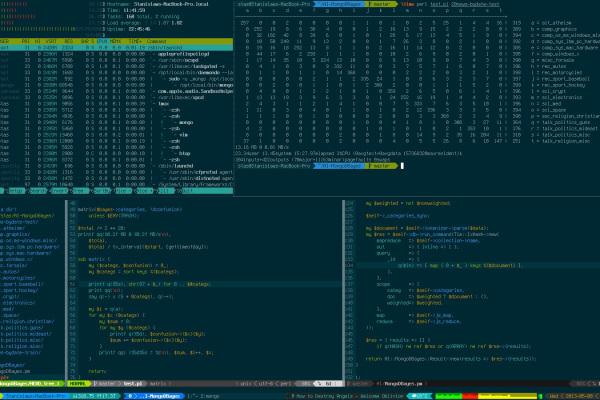Click the white cursor block at the shell prompt
This screenshot has height=400, width=600.
(x=402, y=166)
